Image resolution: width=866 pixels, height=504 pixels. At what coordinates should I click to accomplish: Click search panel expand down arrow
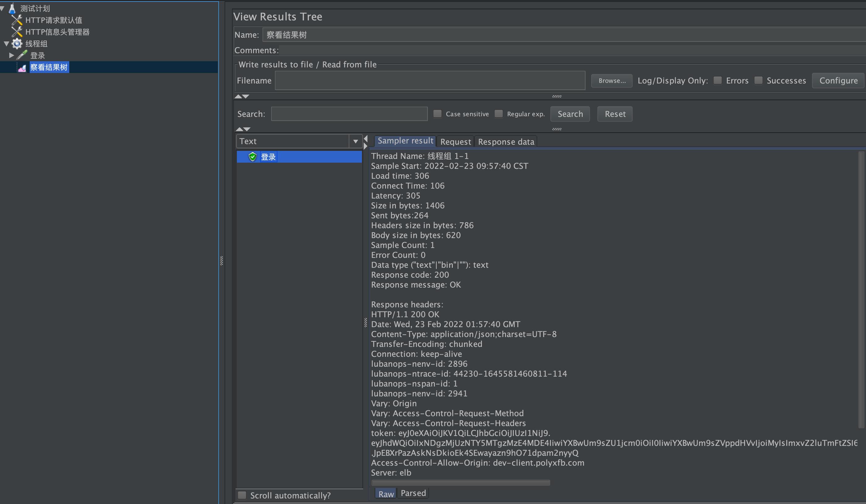point(247,130)
